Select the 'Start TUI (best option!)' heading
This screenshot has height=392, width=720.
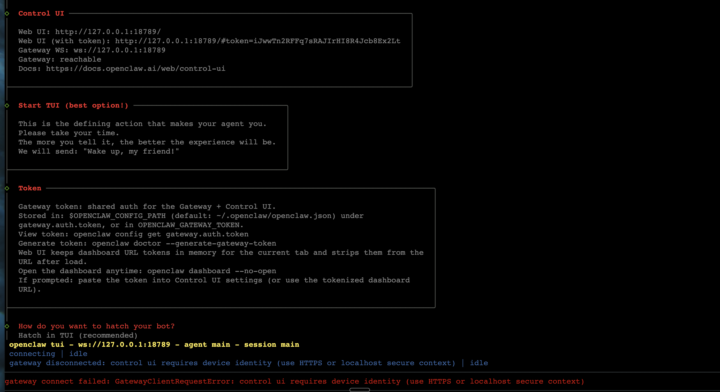(x=73, y=105)
